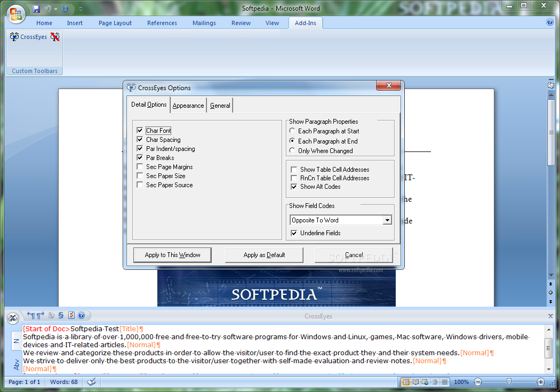Select the Abv side tab in CrossEyes pane
The height and width of the screenshot is (392, 560).
(x=16, y=364)
